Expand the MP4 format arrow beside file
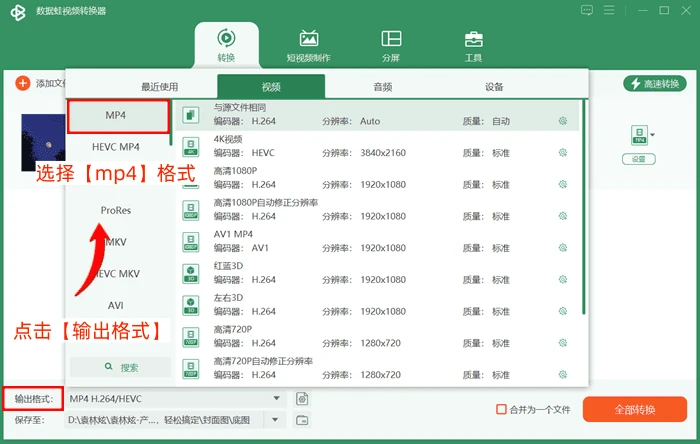 pos(653,135)
